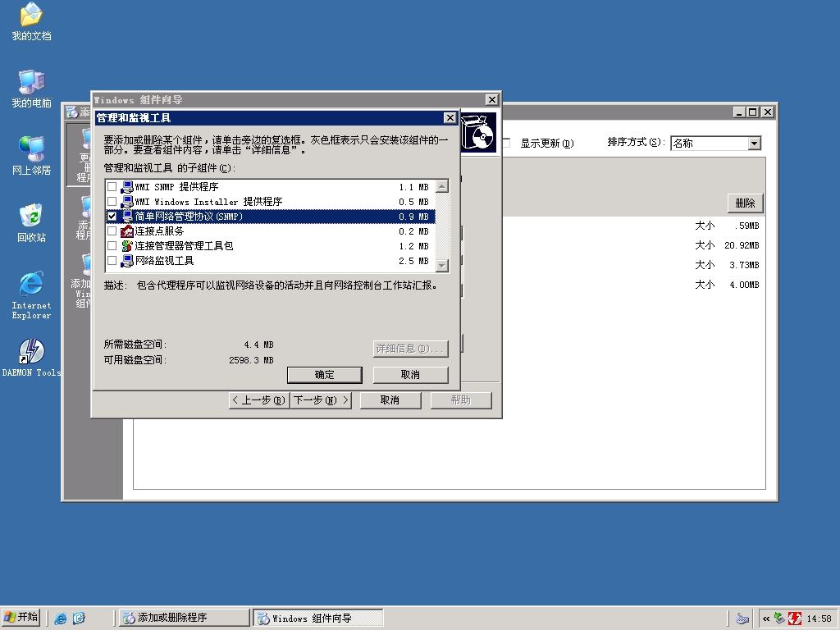840x630 pixels.
Task: Click the SNMP protocol component icon
Action: pyautogui.click(x=127, y=217)
